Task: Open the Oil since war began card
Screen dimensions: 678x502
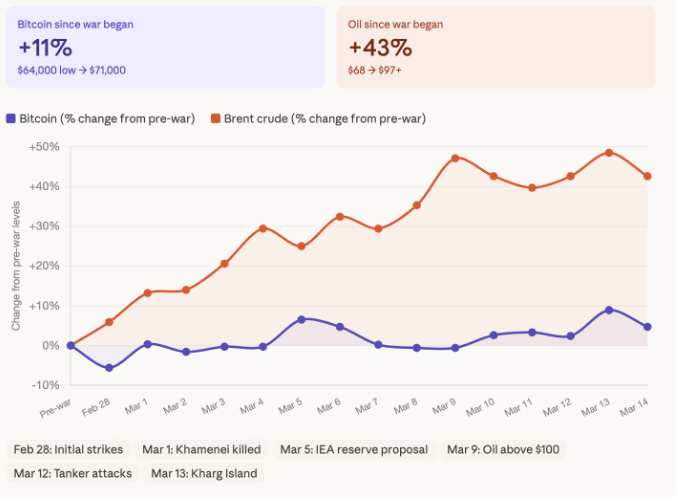Action: [495, 46]
